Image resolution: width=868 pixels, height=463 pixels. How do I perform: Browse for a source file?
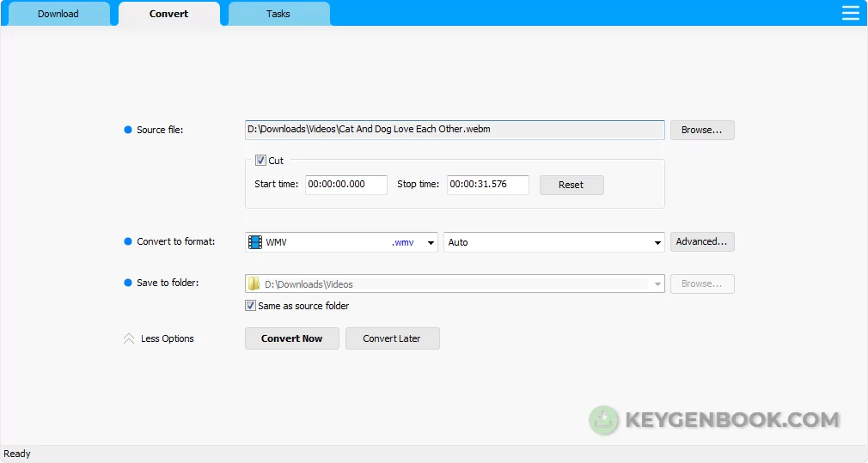coord(702,130)
